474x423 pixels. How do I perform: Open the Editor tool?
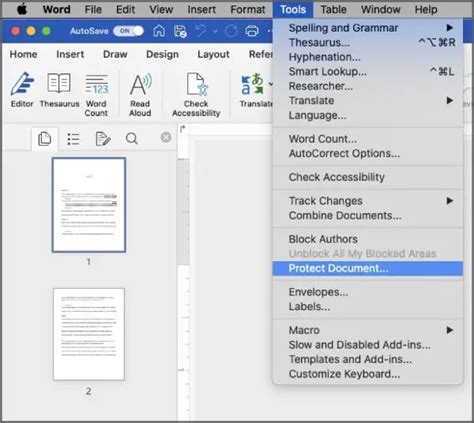point(22,89)
